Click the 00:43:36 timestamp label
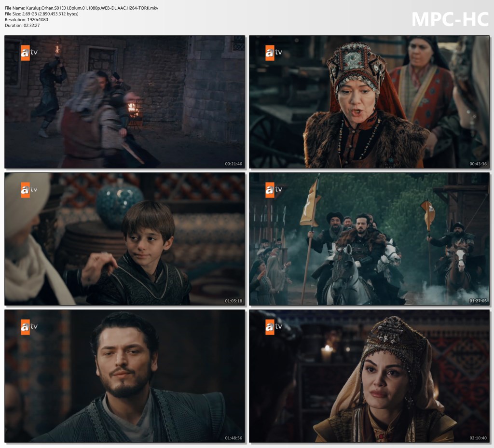 click(x=478, y=164)
